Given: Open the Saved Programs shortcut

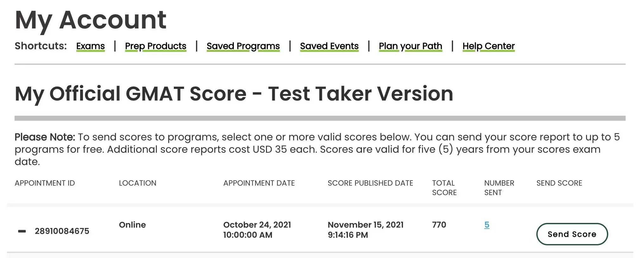Looking at the screenshot, I should [243, 46].
